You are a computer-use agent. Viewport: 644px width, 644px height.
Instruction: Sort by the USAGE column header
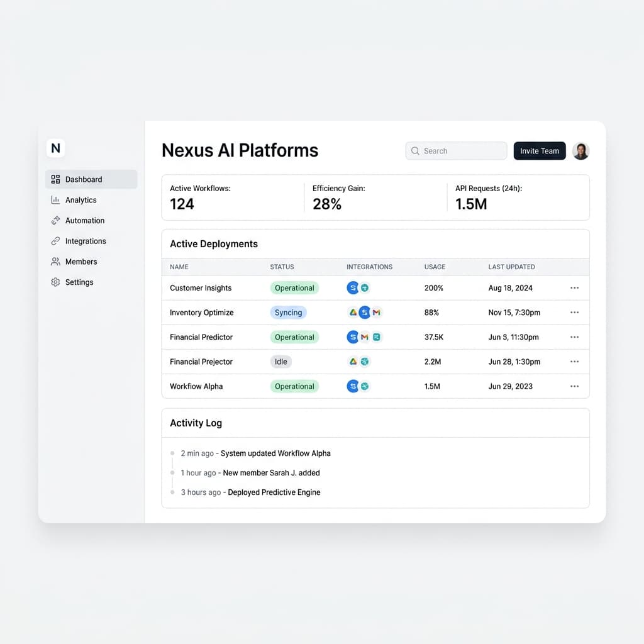[x=435, y=267]
